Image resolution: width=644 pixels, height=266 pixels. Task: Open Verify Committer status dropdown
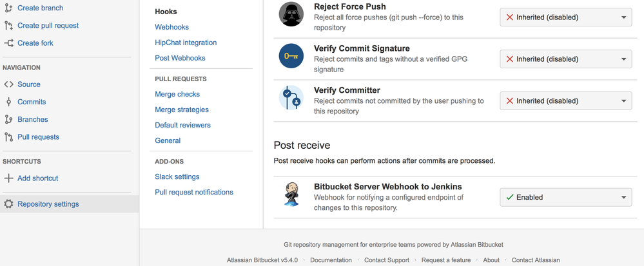[565, 100]
